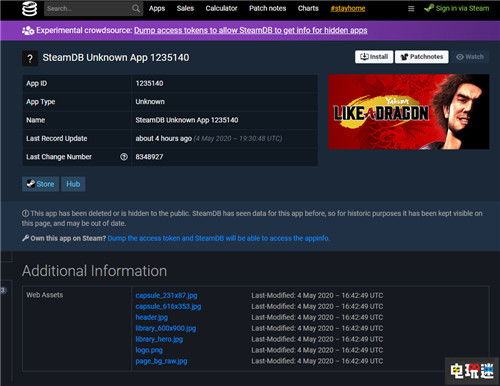This screenshot has width=500, height=386.
Task: Open library_600x900.jpg asset
Action: (166, 328)
